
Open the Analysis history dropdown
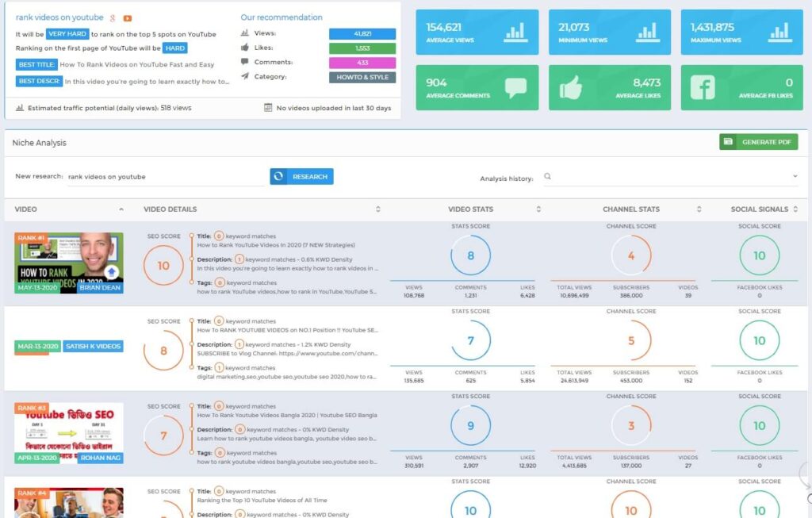(795, 177)
